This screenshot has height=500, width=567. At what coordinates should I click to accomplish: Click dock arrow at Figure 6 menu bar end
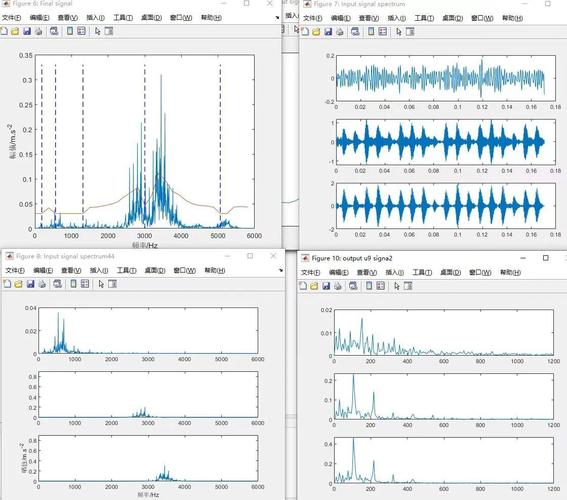(x=277, y=17)
